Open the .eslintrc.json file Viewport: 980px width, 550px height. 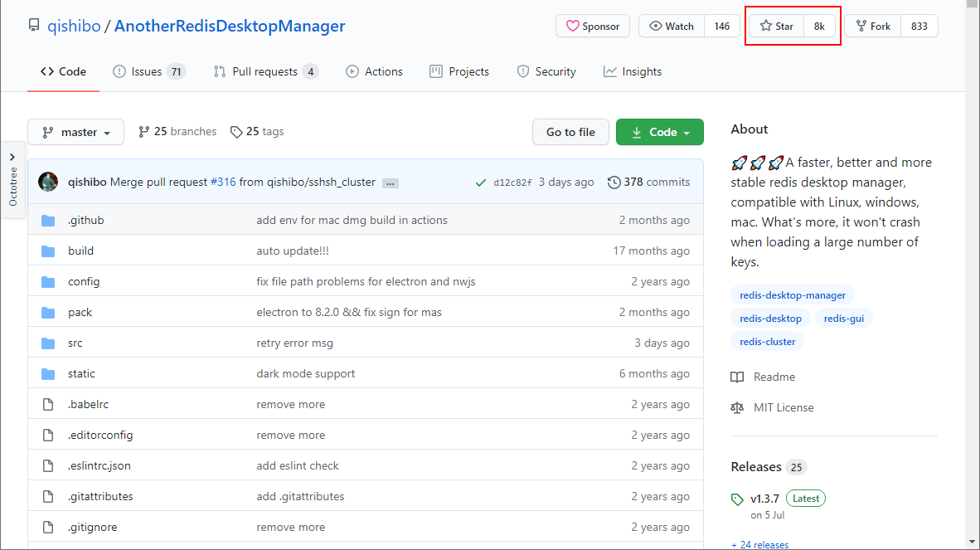[x=99, y=465]
